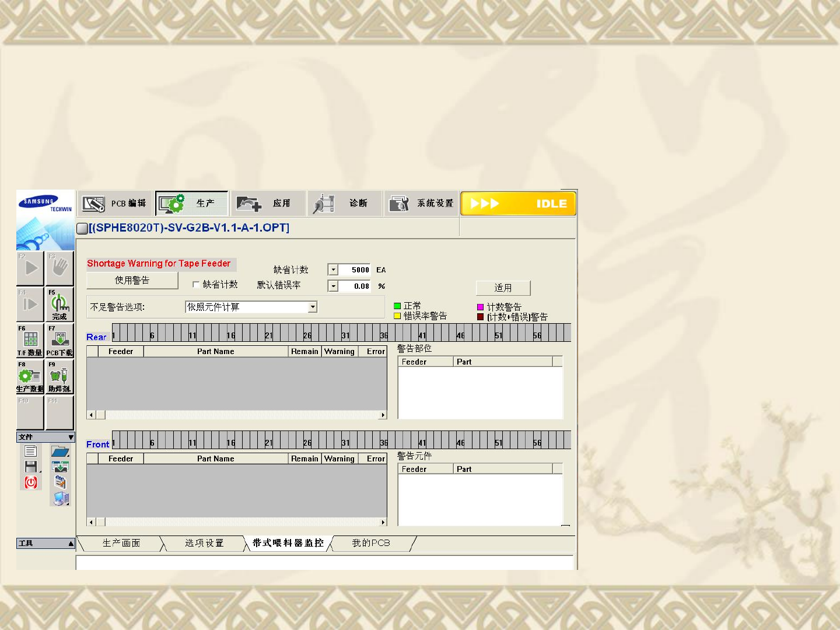
Task: Click the computer network icon under 文件
Action: (61, 498)
